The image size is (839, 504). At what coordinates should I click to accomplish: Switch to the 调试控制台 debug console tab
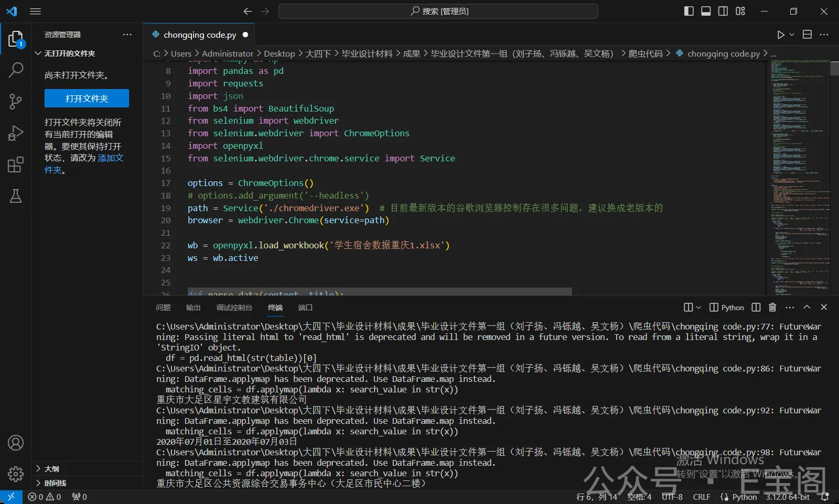(234, 308)
